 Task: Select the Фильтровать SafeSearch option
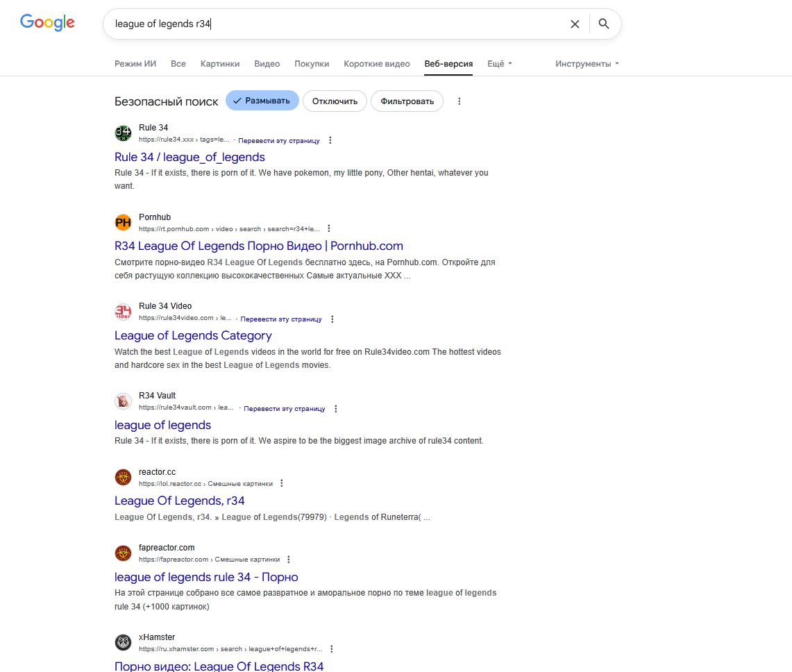(x=407, y=101)
